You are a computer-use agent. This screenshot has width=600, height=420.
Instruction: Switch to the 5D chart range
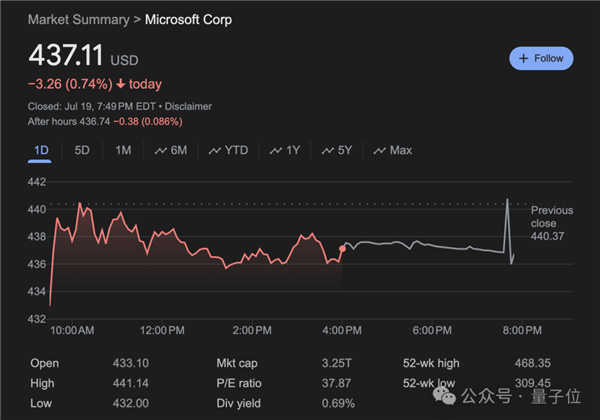[82, 150]
